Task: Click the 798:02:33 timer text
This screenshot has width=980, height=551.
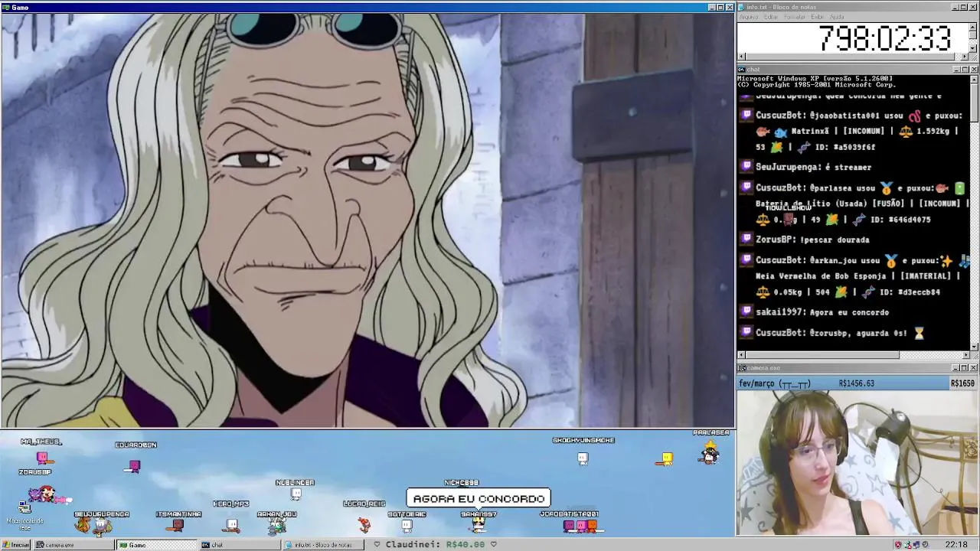Action: (x=884, y=38)
